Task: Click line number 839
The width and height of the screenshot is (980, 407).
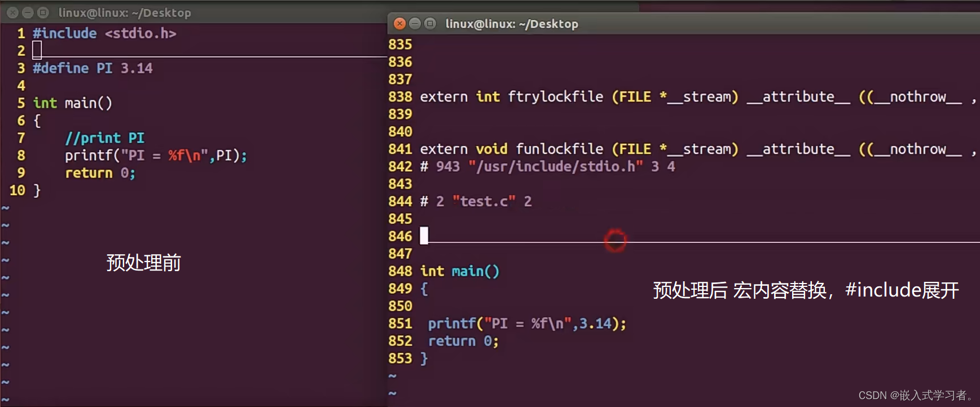Action: 400,114
